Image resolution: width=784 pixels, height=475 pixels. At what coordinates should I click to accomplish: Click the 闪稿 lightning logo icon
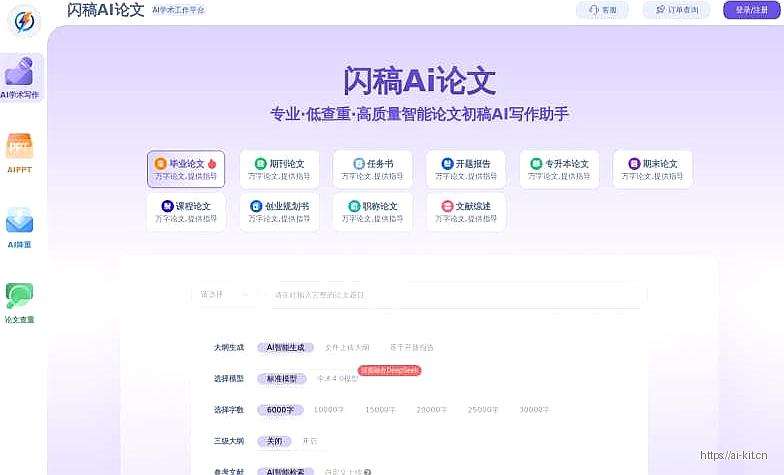23,20
